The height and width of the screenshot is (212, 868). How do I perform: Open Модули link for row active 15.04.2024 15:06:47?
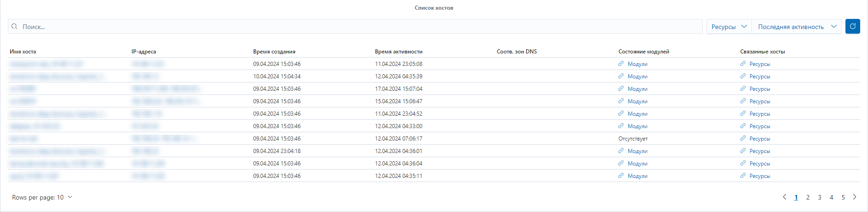tap(633, 101)
